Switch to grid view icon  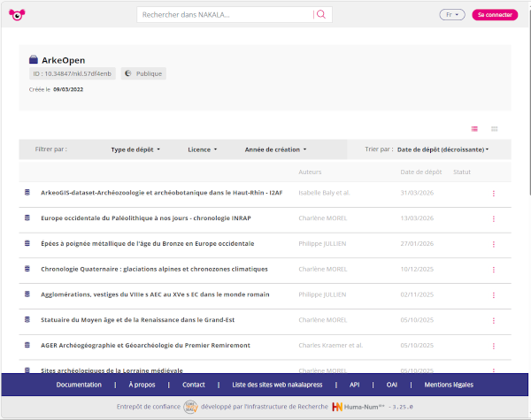tap(495, 128)
